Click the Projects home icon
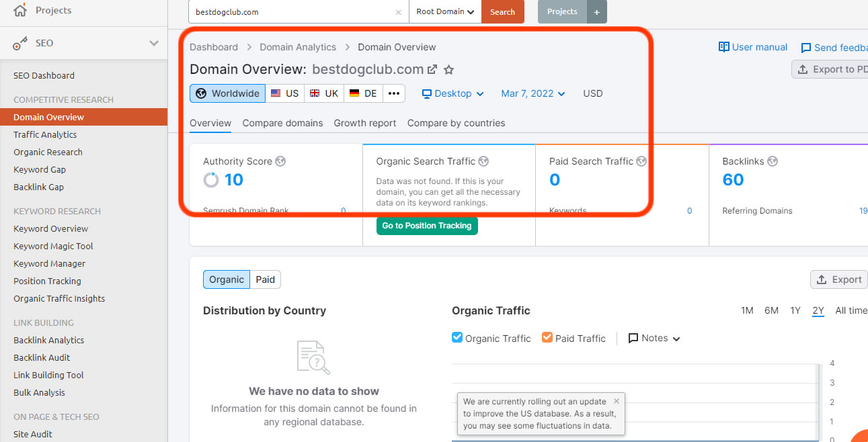 [x=20, y=10]
